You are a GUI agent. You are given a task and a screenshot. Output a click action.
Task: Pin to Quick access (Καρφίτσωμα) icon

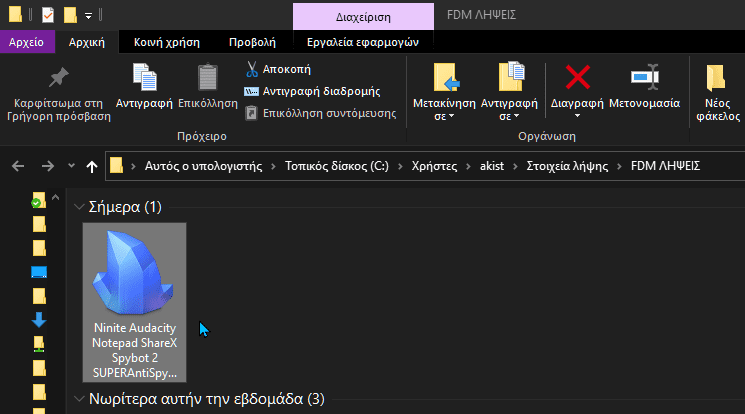click(59, 78)
